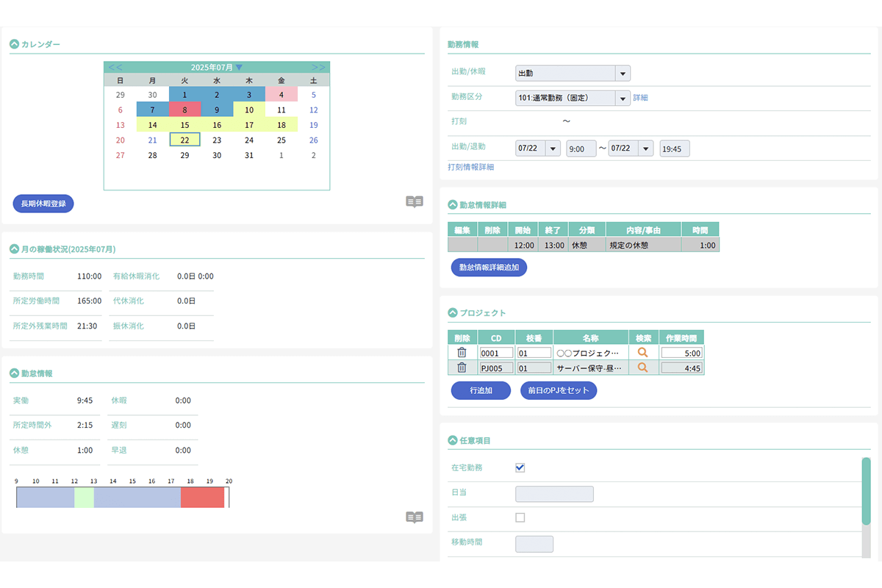Go to previous month with << arrow
This screenshot has height=588, width=882.
[x=115, y=67]
